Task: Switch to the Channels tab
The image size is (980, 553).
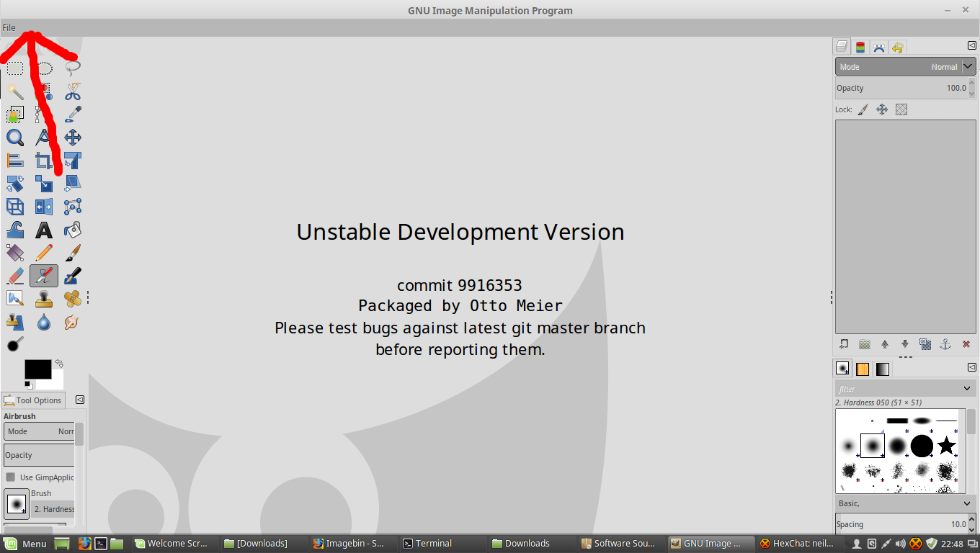Action: [860, 48]
